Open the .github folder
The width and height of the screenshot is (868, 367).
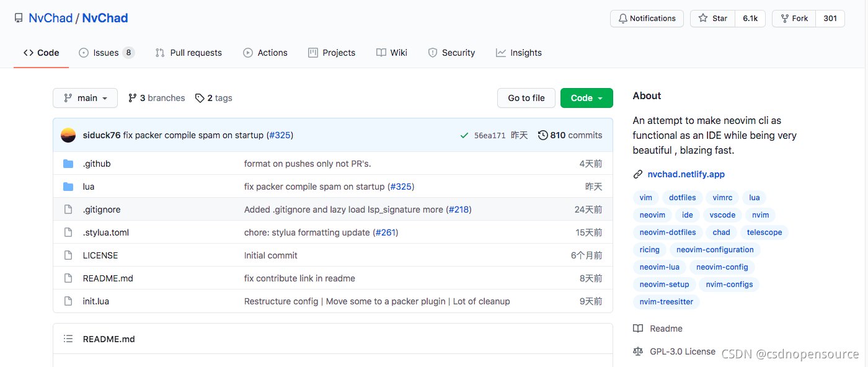coord(97,164)
